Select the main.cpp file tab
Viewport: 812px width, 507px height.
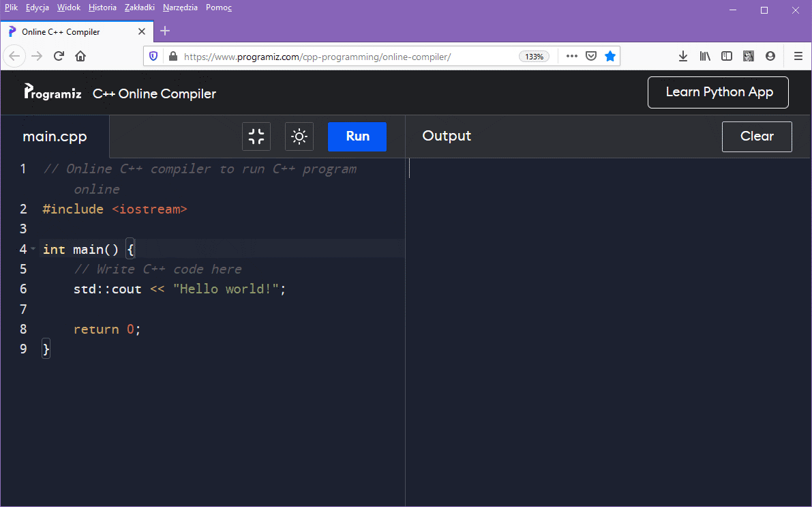[x=55, y=136]
